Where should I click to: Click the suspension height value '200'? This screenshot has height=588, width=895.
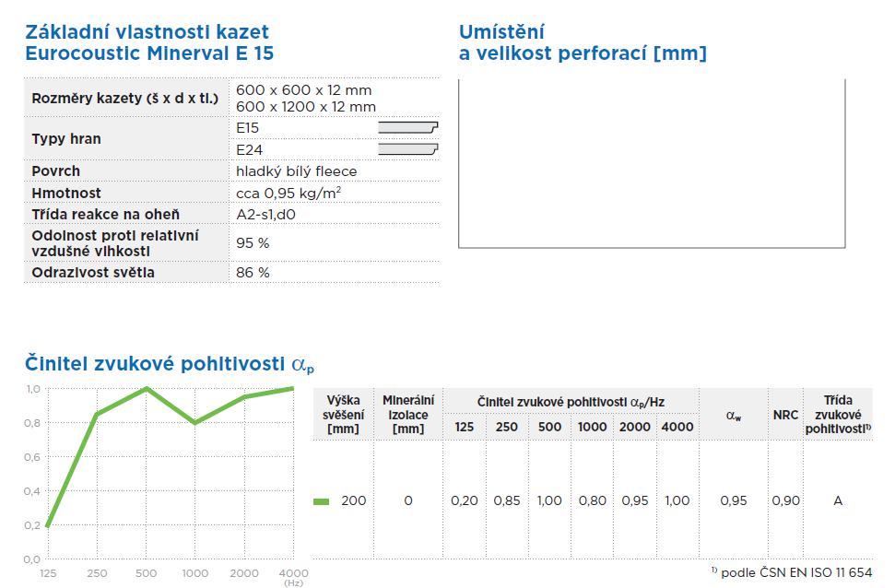click(x=354, y=500)
